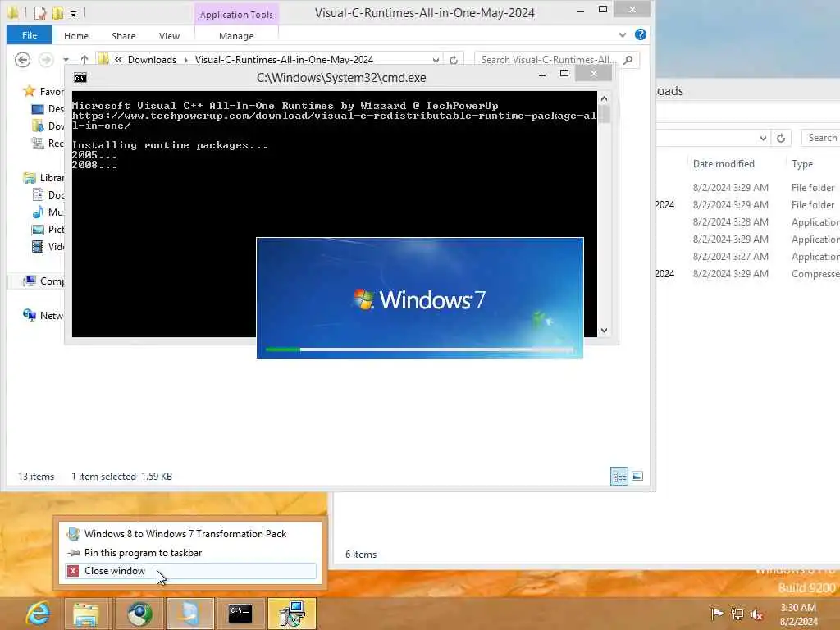
Task: Click the search magnifier icon
Action: click(x=628, y=59)
